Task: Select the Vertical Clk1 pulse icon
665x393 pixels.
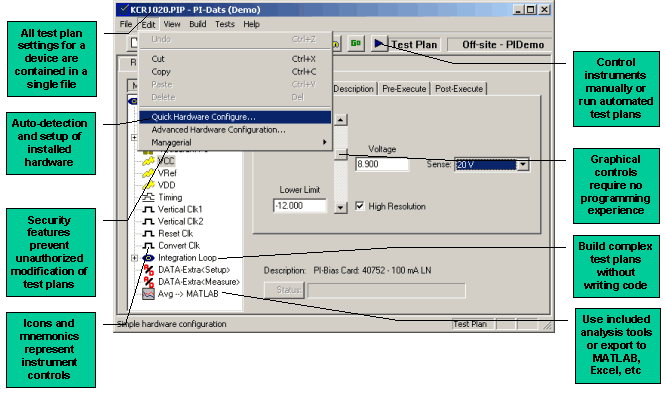Action: [x=148, y=209]
